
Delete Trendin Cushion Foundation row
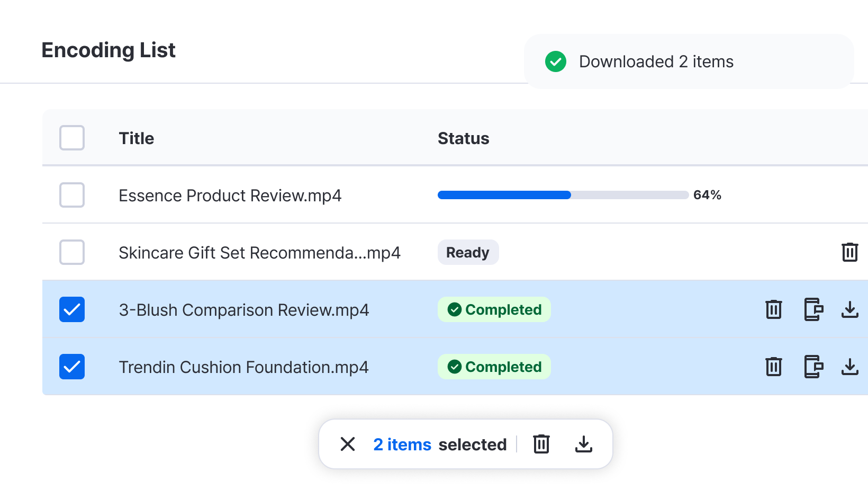tap(773, 367)
